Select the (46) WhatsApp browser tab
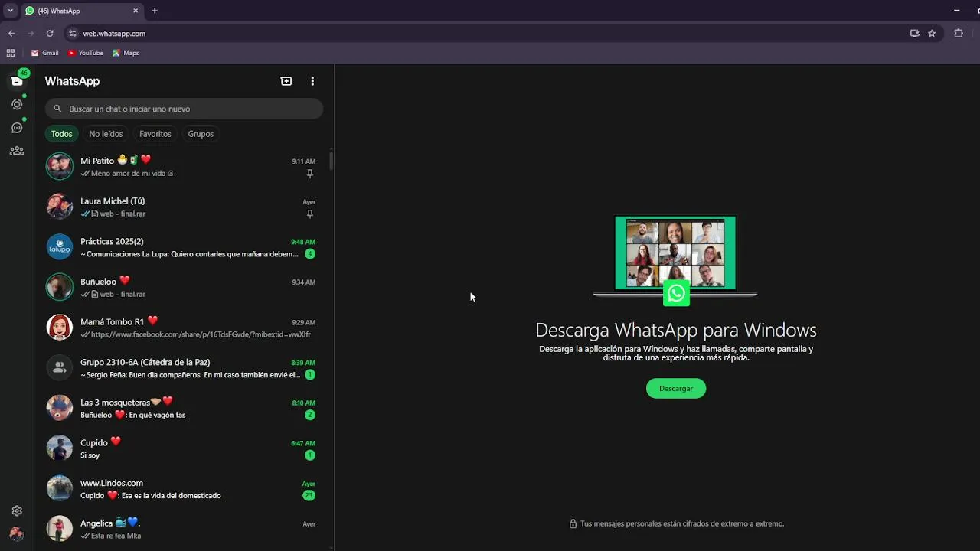980x551 pixels. coord(82,11)
